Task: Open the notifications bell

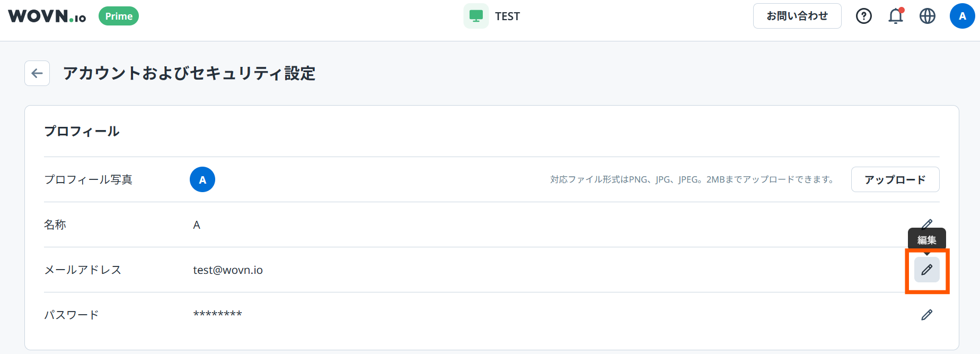Action: coord(895,16)
